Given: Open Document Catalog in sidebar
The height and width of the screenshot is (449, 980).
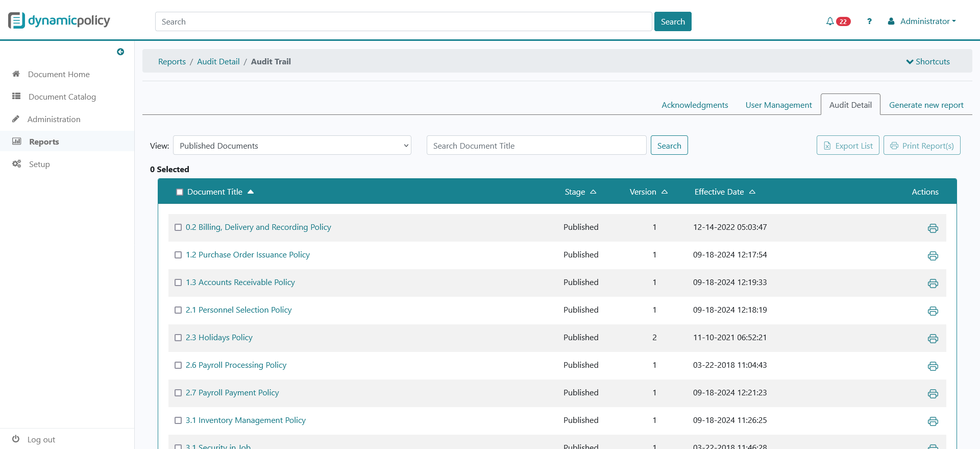Looking at the screenshot, I should coord(62,97).
